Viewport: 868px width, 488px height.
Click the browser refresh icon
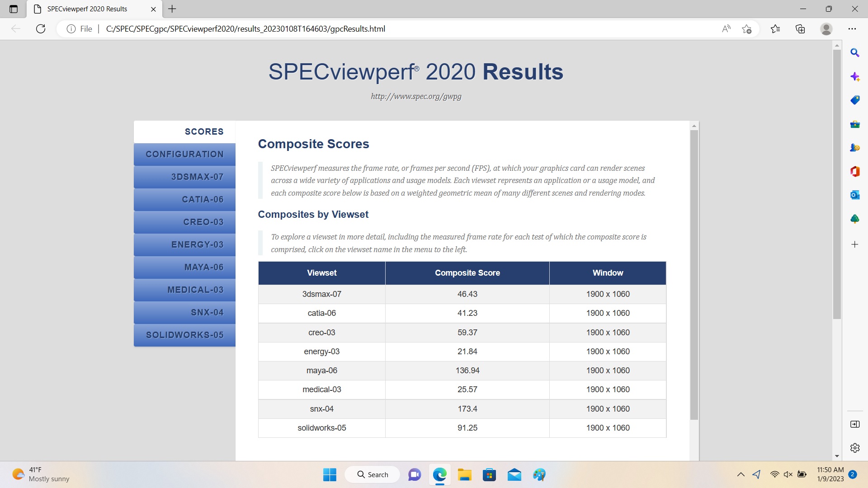(x=41, y=29)
